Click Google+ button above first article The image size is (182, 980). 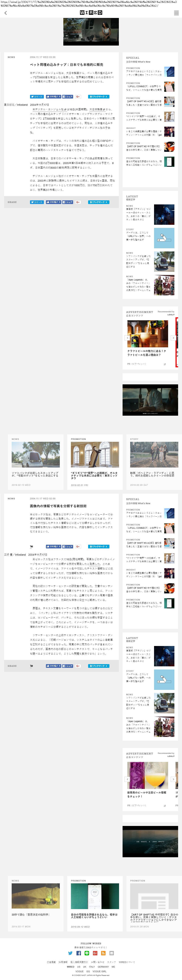[78, 97]
